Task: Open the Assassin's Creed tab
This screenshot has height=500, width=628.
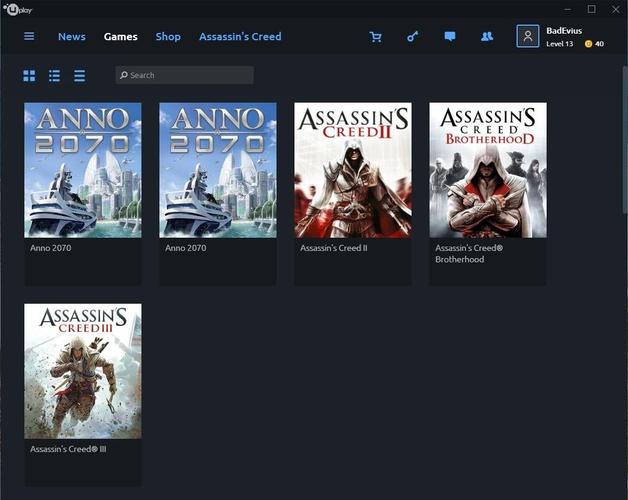Action: 240,36
